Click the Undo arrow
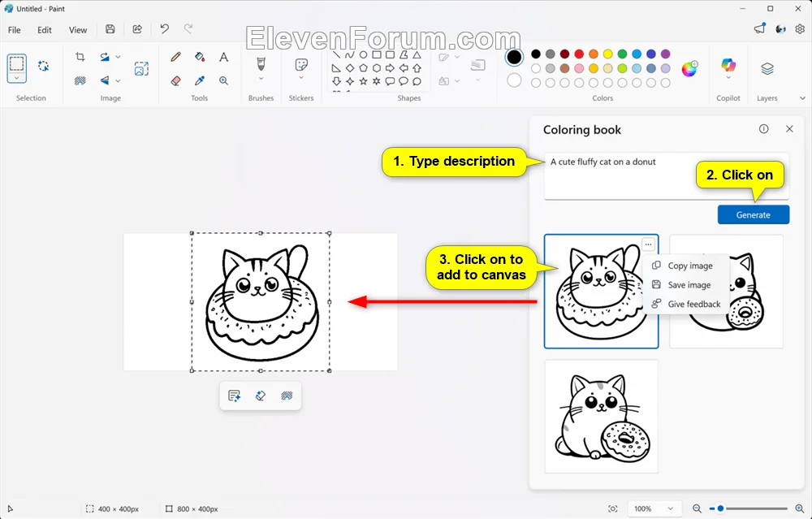812x519 pixels. pos(164,29)
